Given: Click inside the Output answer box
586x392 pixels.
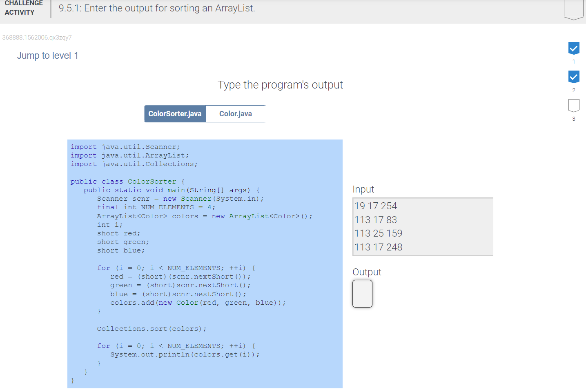Looking at the screenshot, I should tap(362, 293).
